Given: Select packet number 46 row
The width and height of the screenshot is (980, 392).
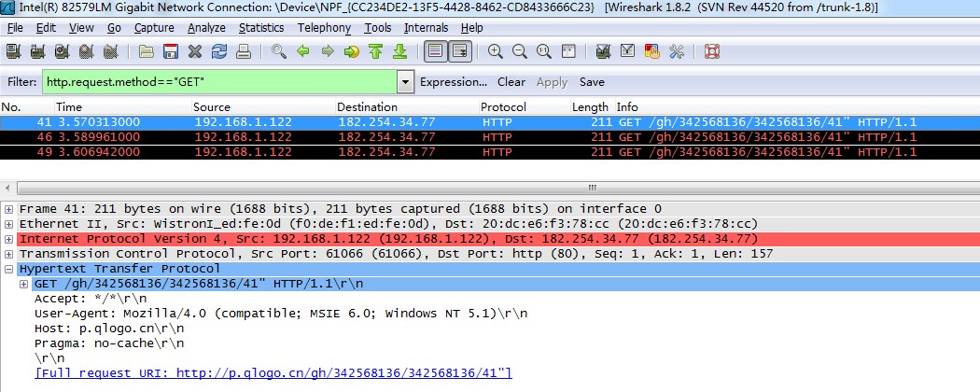Looking at the screenshot, I should [x=490, y=137].
